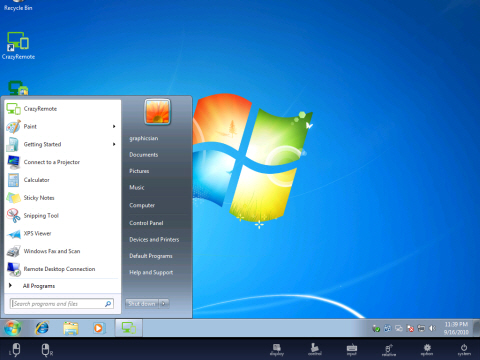Open the Recycle Bin desktop icon
The image size is (480, 360).
click(18, 6)
